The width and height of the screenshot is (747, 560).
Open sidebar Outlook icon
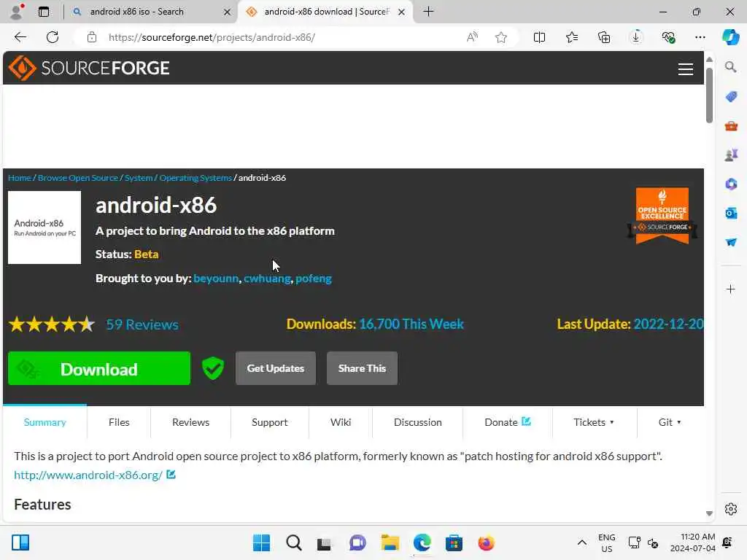coord(731,213)
